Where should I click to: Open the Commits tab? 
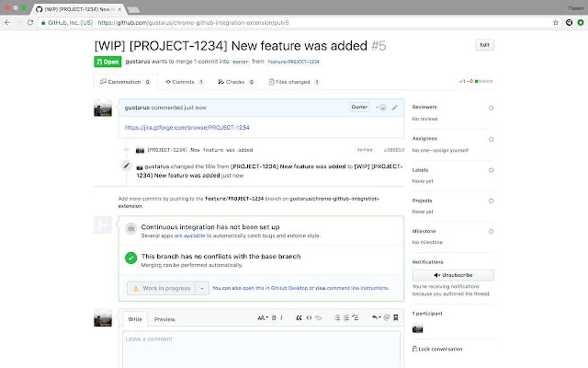coord(183,81)
